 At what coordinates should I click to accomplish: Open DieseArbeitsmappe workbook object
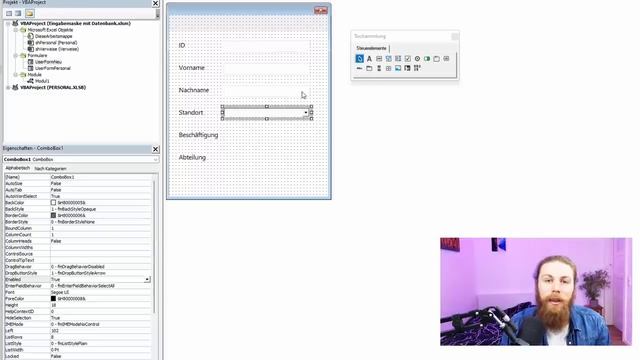pyautogui.click(x=53, y=36)
